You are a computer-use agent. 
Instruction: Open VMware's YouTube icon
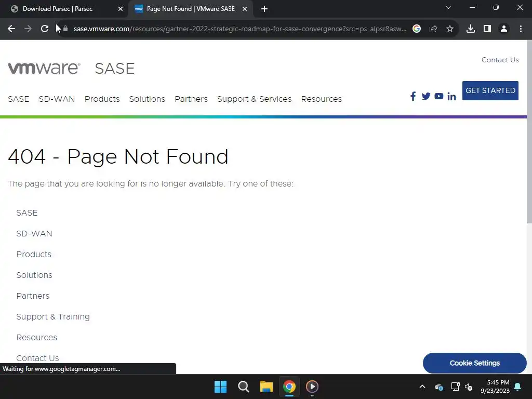coord(438,96)
